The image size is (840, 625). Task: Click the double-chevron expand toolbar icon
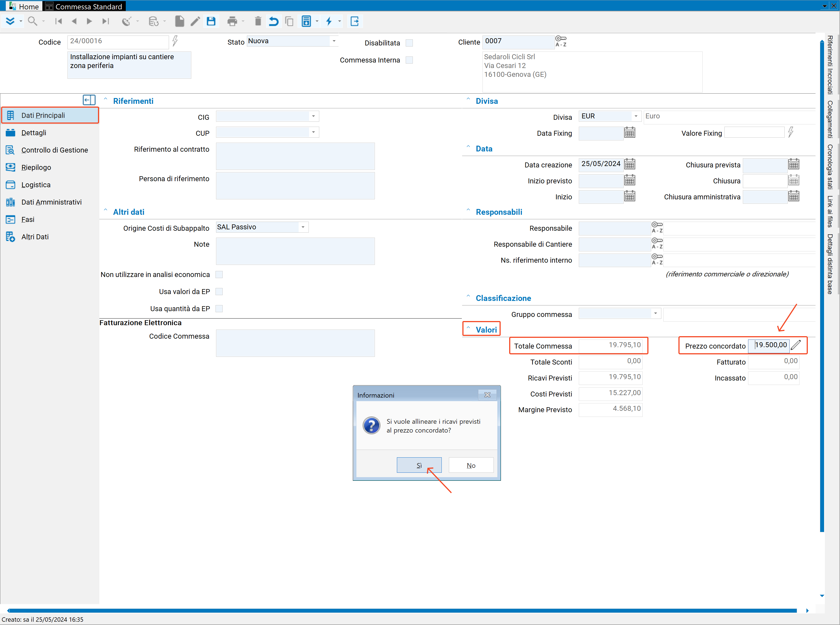[x=10, y=21]
